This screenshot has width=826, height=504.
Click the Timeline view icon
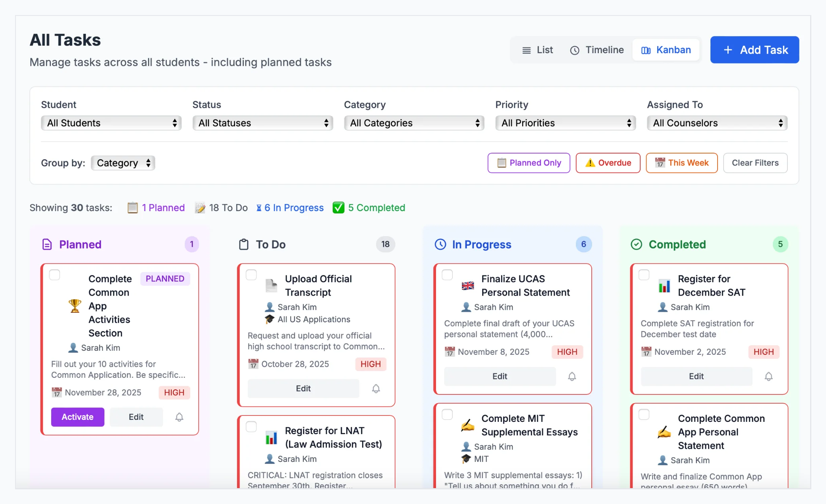[575, 50]
